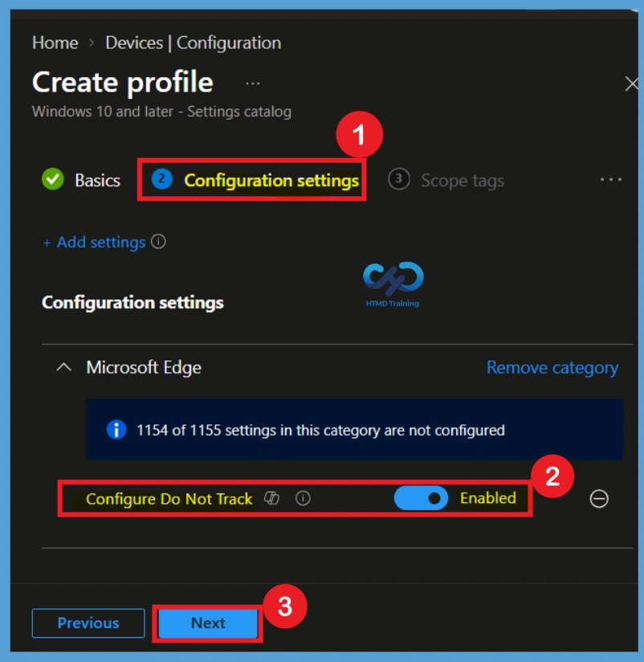Switch to the Basics step
This screenshot has width=644, height=662.
[81, 181]
